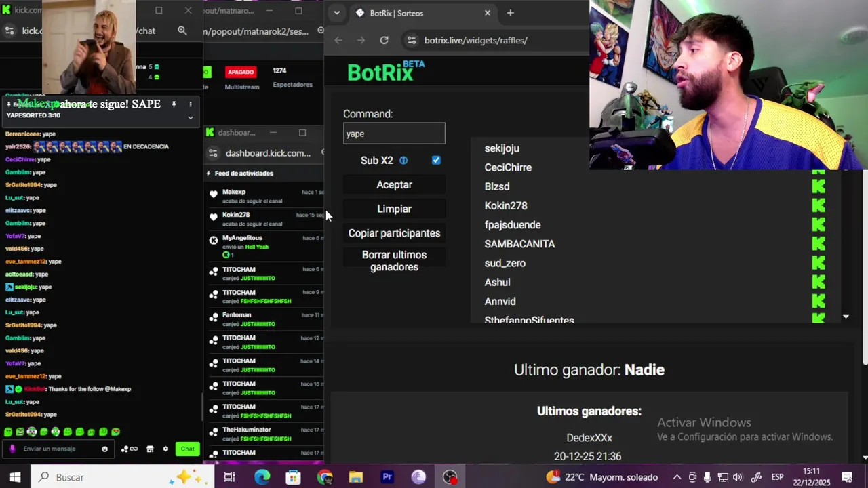The height and width of the screenshot is (488, 868).
Task: Open chat settings gear icon
Action: pos(165,449)
